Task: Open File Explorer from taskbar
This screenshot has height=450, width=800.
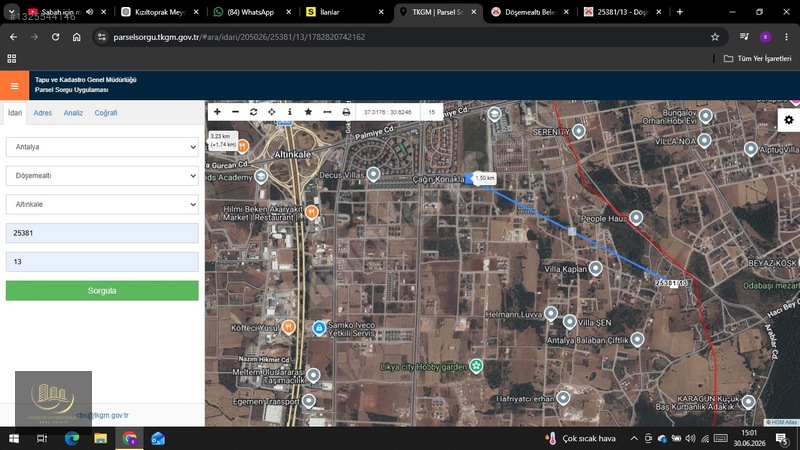Action: click(x=101, y=438)
